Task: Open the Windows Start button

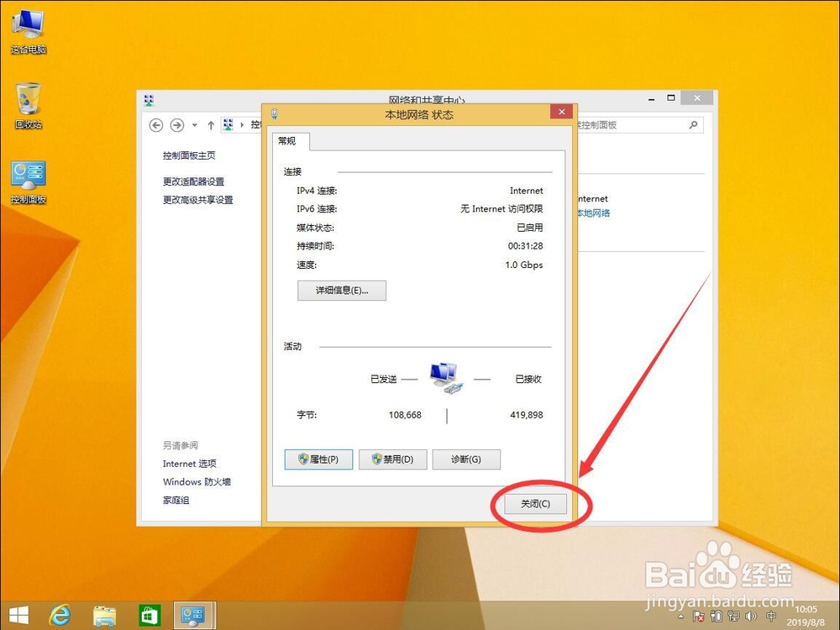Action: [x=18, y=615]
